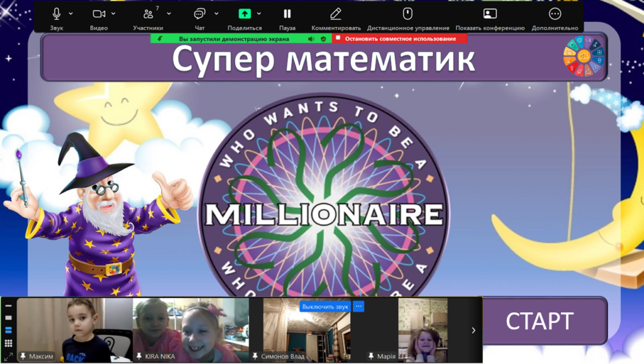Pause screen sharing with Пауза

[287, 14]
